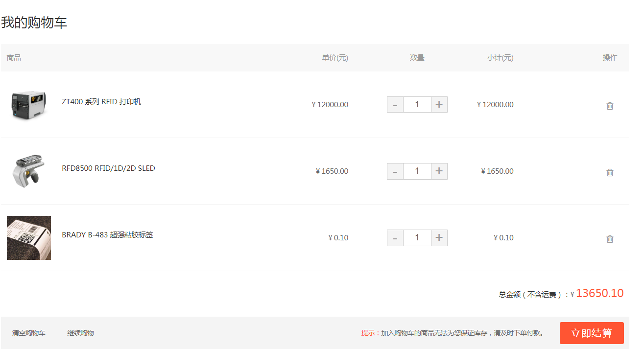
Task: Click the ZT400 subtotal ¥ 12000.00
Action: (495, 105)
